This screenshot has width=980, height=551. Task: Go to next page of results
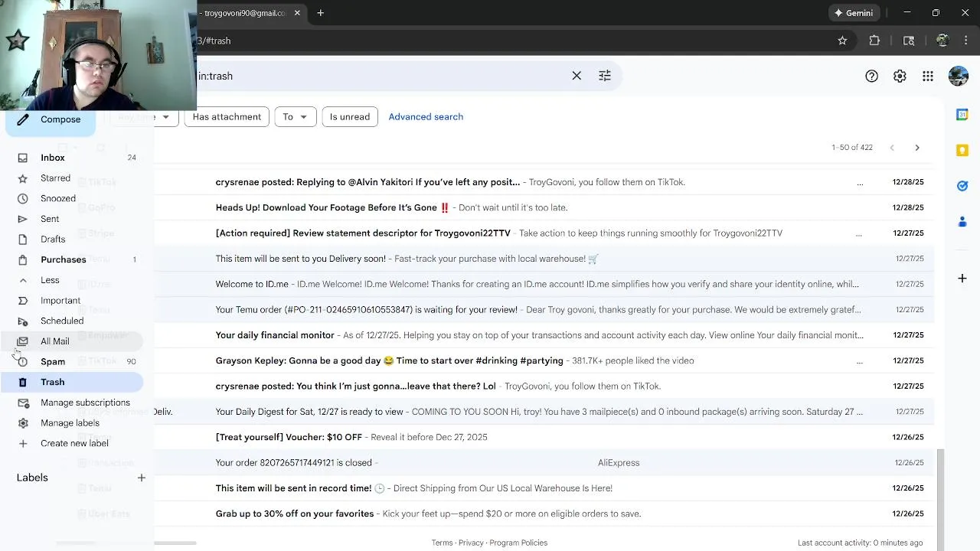[x=917, y=148]
